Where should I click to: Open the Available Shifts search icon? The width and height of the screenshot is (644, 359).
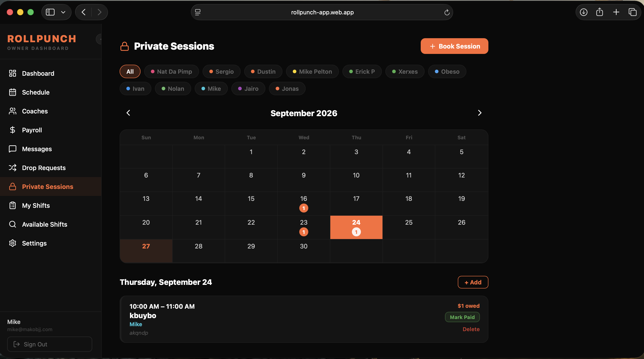(13, 224)
